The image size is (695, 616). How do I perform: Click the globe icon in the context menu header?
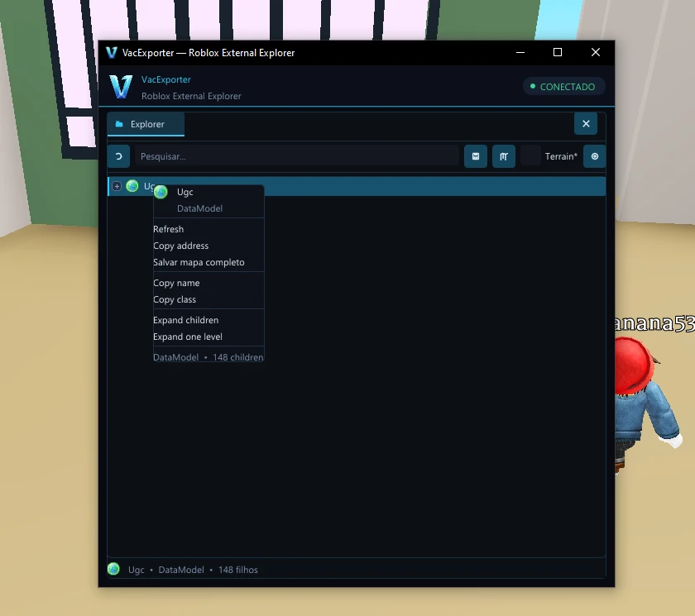161,192
